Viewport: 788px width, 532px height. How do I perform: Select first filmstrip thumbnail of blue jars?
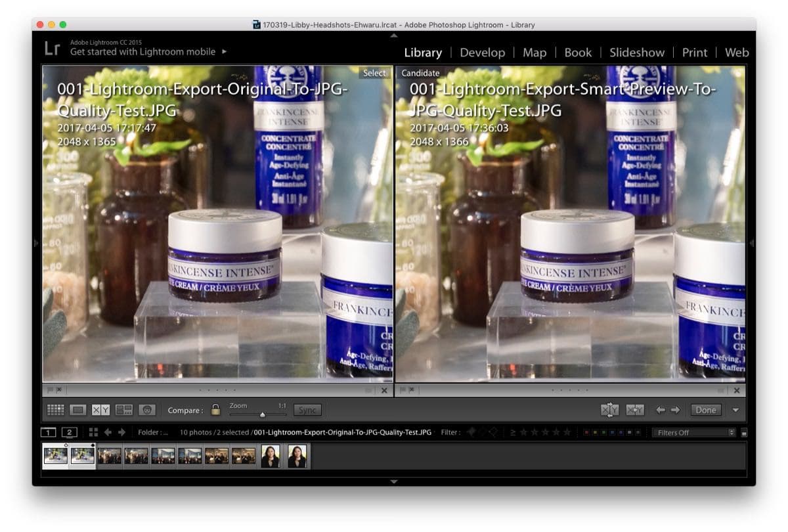pyautogui.click(x=56, y=456)
